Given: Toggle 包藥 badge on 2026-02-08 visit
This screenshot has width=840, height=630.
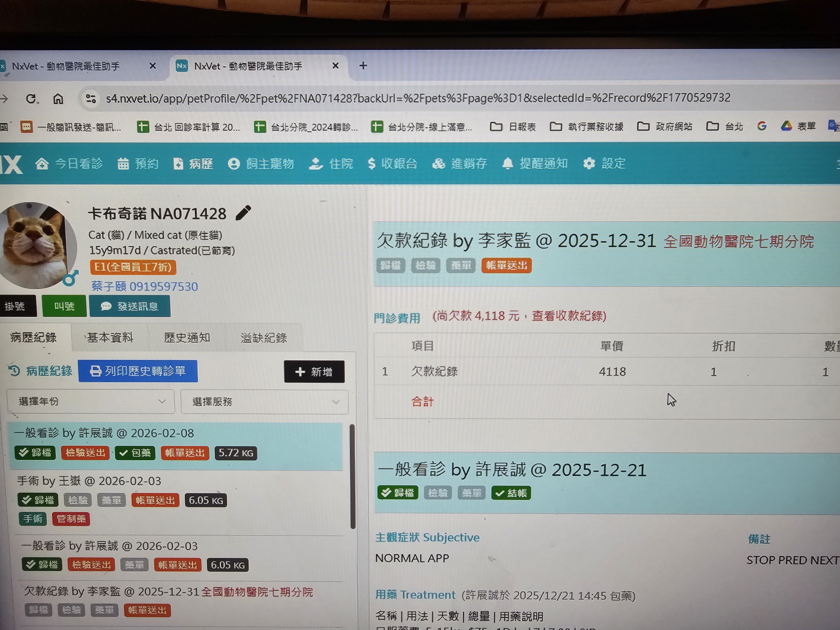Looking at the screenshot, I should tap(135, 453).
